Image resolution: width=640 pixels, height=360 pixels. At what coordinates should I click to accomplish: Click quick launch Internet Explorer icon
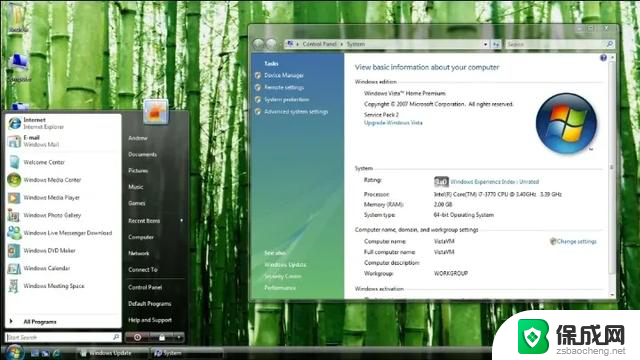[56, 353]
